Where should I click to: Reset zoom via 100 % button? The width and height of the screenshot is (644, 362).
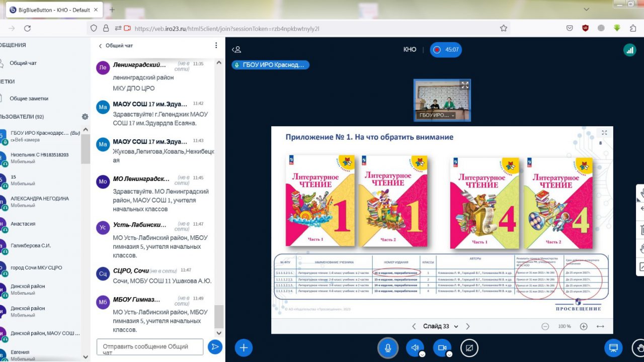(565, 326)
